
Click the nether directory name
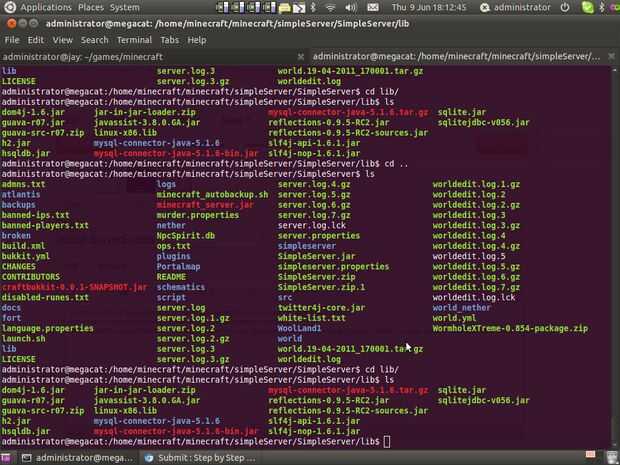coord(171,225)
